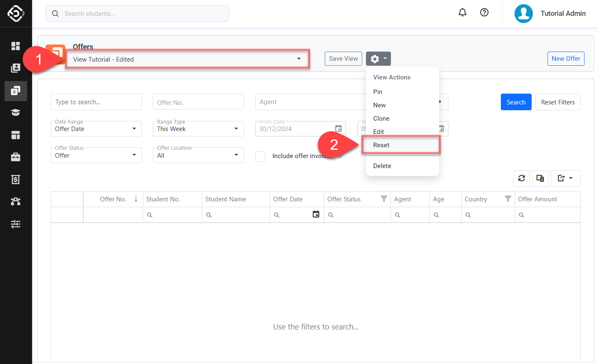Viewport: 597px width, 364px height.
Task: Filter the Country column
Action: 507,199
